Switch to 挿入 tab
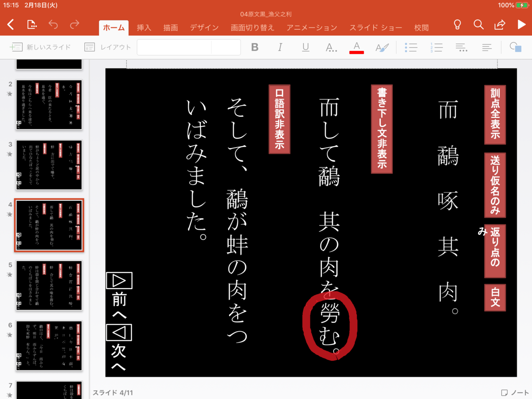Screen dimensions: 532x399 (144, 27)
